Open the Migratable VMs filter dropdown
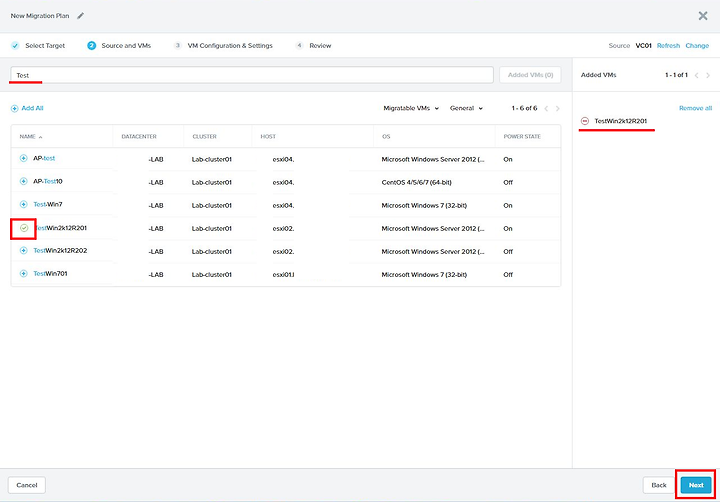Image resolution: width=720 pixels, height=502 pixels. point(411,108)
